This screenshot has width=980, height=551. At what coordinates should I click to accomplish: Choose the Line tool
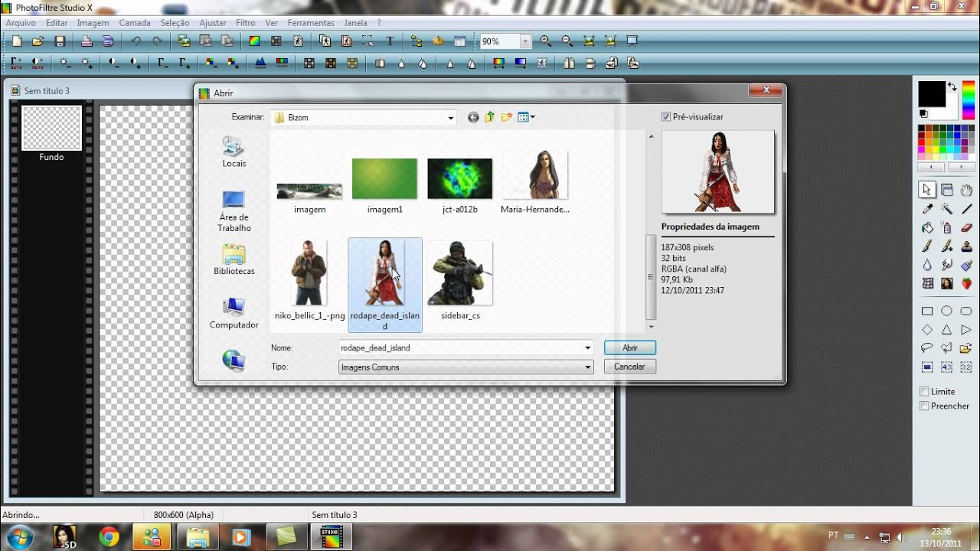coord(966,209)
